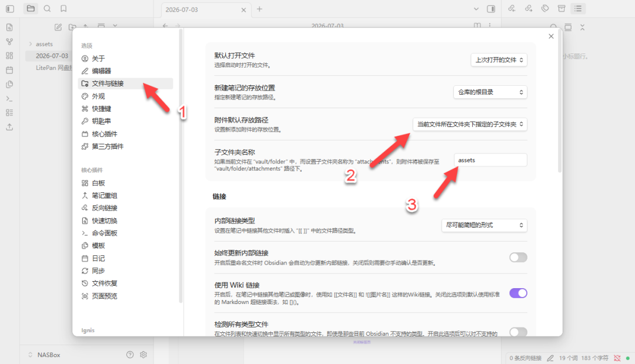This screenshot has width=635, height=364.
Task: Click the quick switcher ribbon icon
Action: 10,28
